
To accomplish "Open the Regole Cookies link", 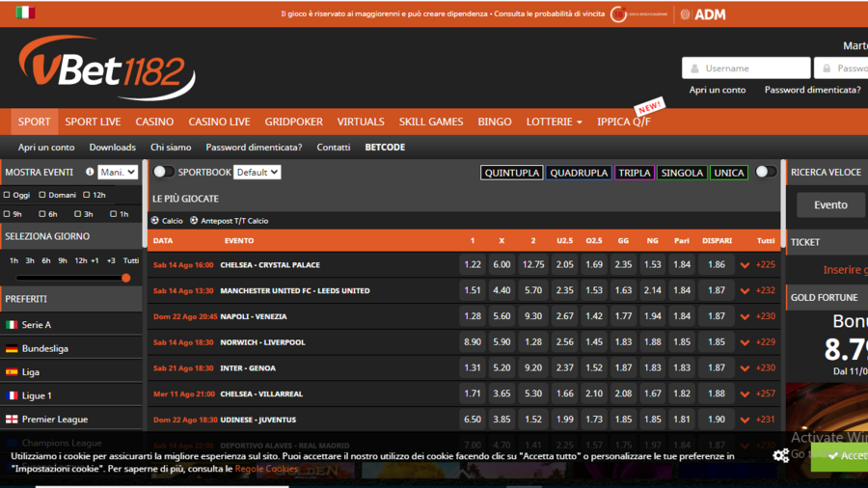I will click(266, 469).
